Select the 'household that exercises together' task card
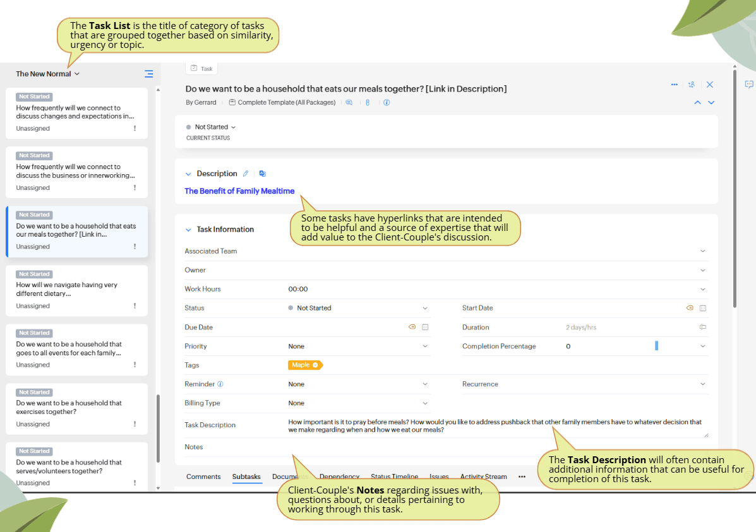The height and width of the screenshot is (532, 756). [x=76, y=407]
